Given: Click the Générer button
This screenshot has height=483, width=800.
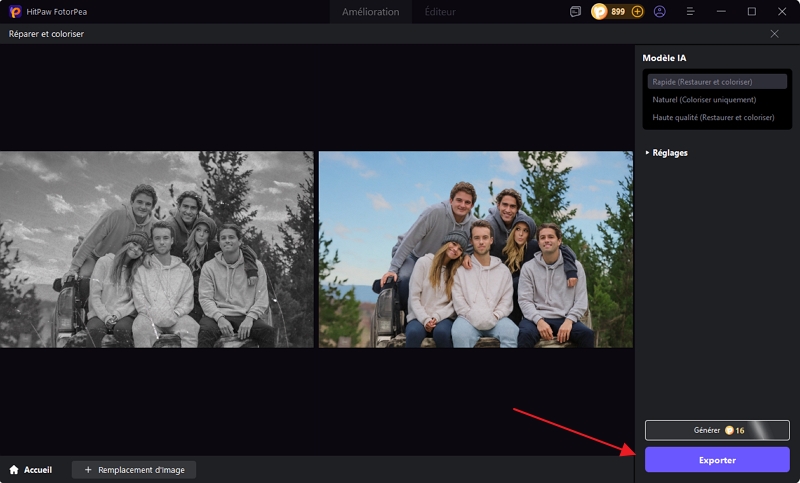Looking at the screenshot, I should [x=716, y=430].
